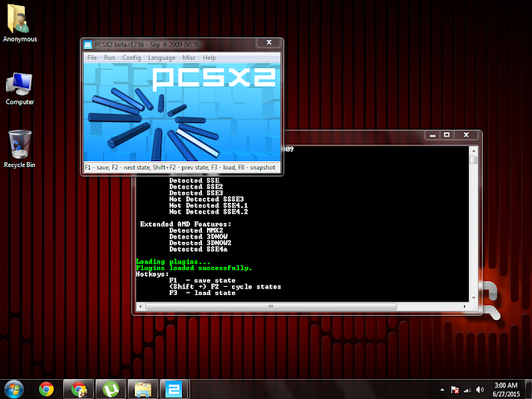The image size is (532, 399).
Task: Click 'F3 - load state' console line
Action: click(202, 293)
